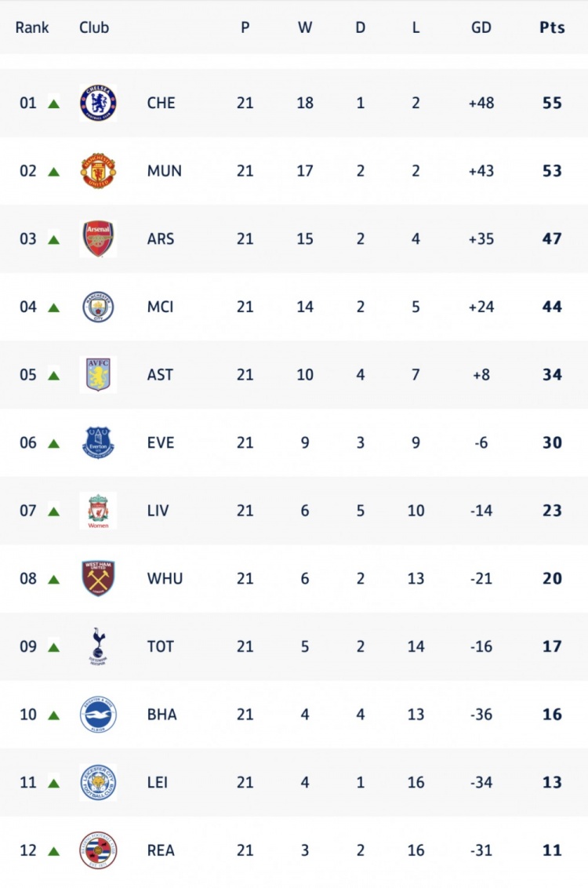588x888 pixels.
Task: Click the West Ham United badge
Action: 98,579
